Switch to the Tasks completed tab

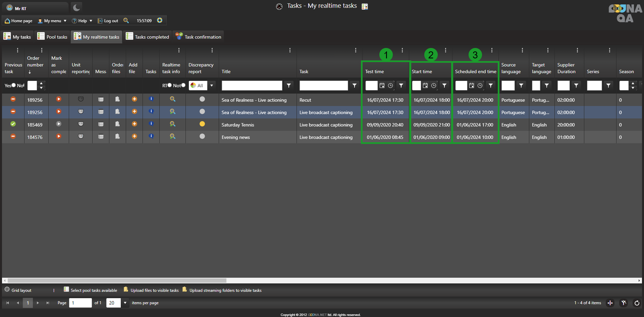(x=148, y=37)
